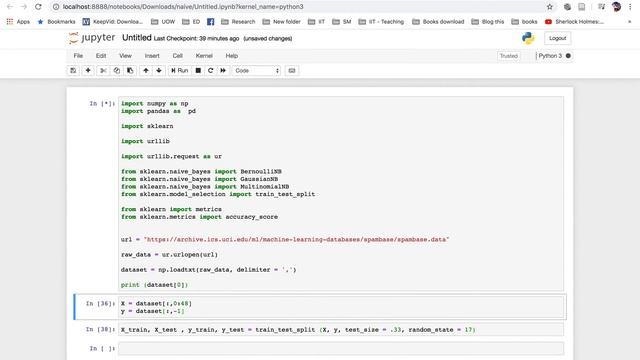Open the UOW bookmark folder
This screenshot has height=360, width=640.
[x=163, y=22]
